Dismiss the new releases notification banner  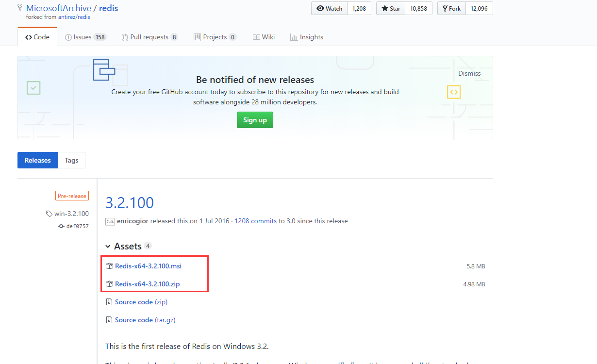(469, 73)
